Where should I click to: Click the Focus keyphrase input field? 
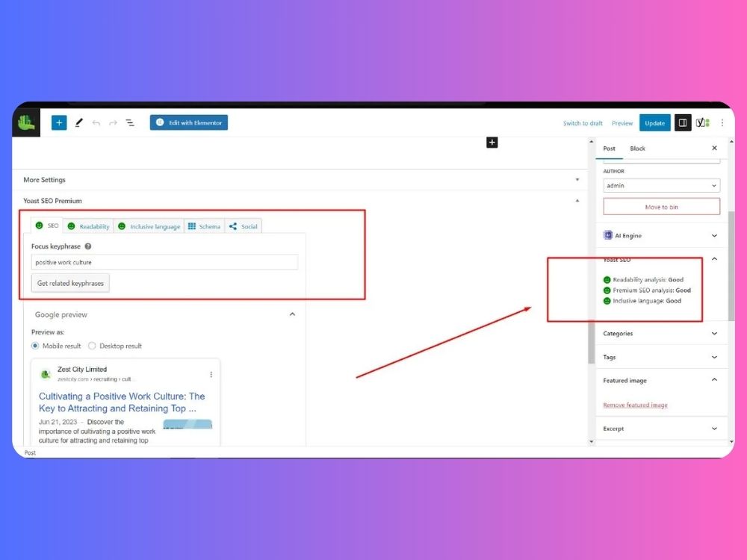point(164,262)
